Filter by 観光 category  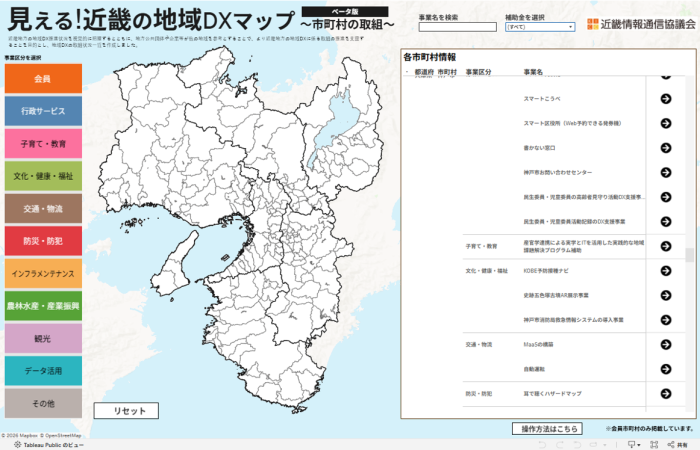[x=43, y=338]
